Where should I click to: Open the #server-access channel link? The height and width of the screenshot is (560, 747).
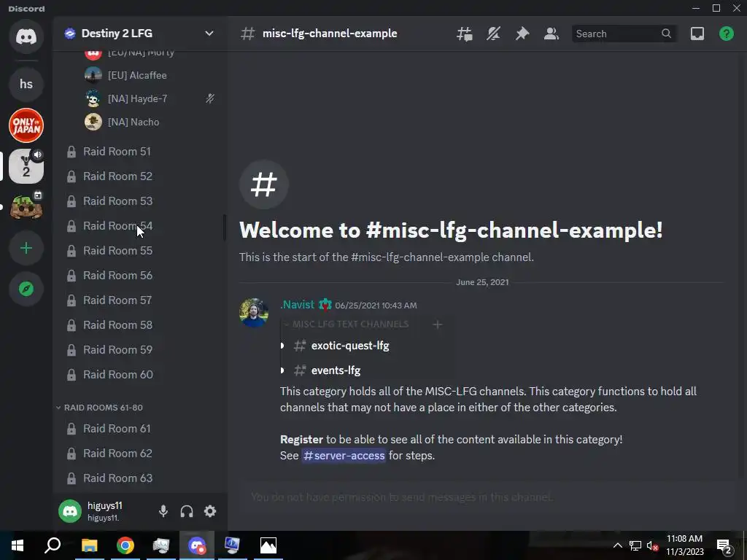pos(344,456)
